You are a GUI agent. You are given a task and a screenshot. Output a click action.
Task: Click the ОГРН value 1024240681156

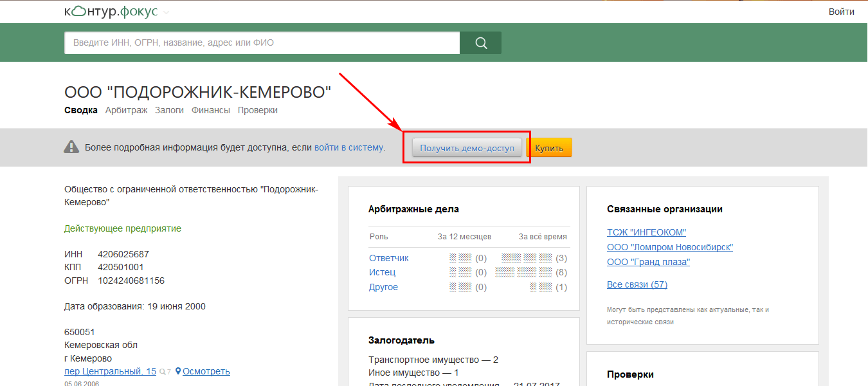[x=131, y=280]
